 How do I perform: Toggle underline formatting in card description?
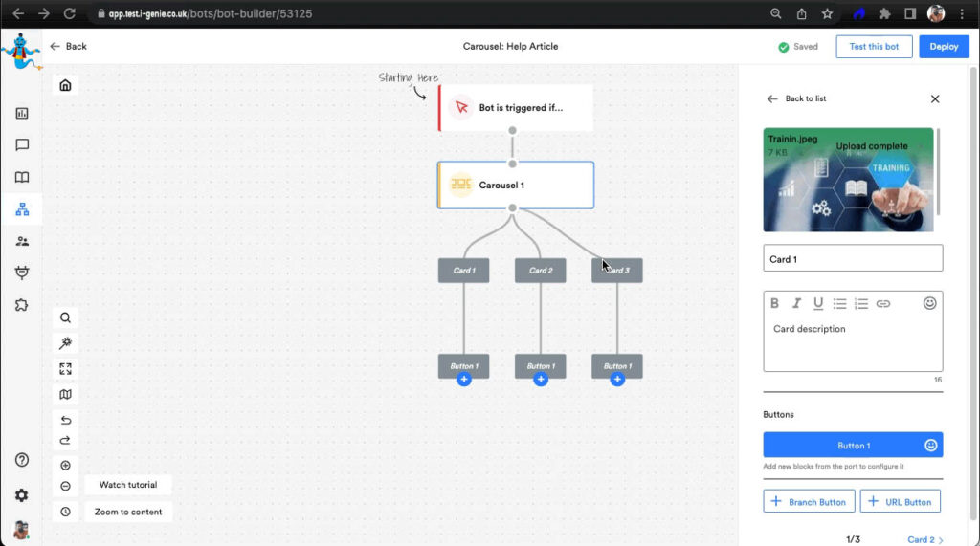click(818, 304)
